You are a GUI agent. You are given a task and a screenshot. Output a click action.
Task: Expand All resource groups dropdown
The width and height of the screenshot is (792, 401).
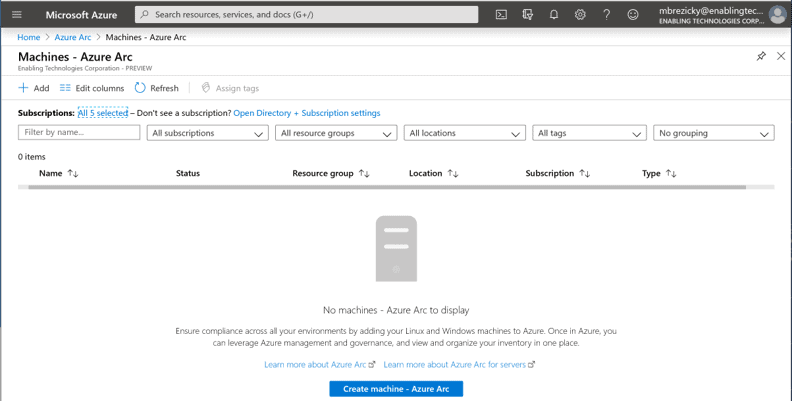[x=336, y=133]
